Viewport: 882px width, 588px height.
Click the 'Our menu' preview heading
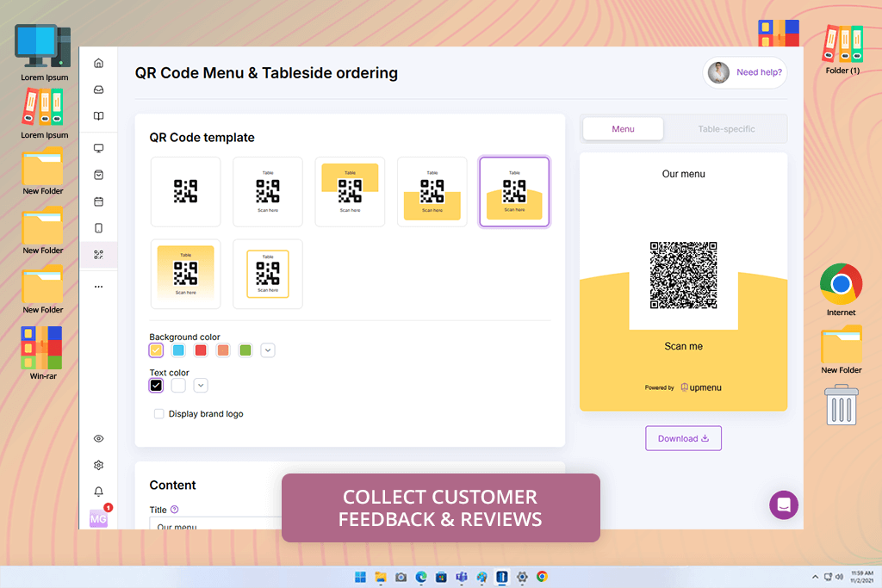[x=683, y=174]
